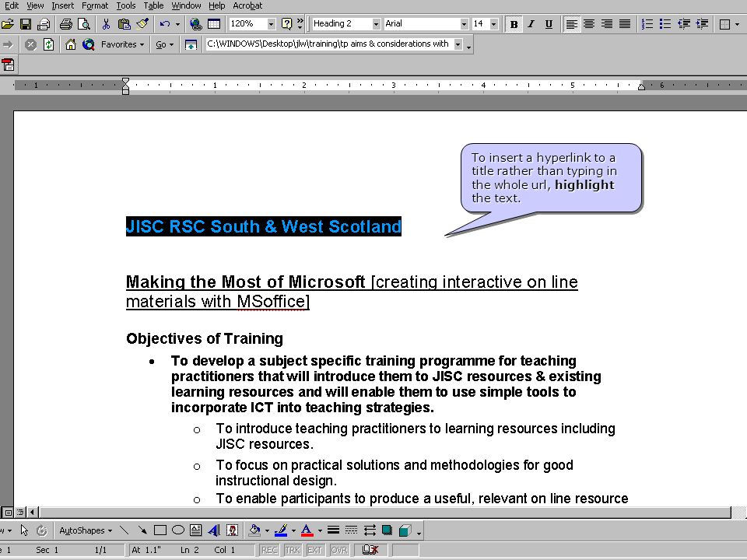Click the Insert Hyperlink globe icon

point(195,24)
